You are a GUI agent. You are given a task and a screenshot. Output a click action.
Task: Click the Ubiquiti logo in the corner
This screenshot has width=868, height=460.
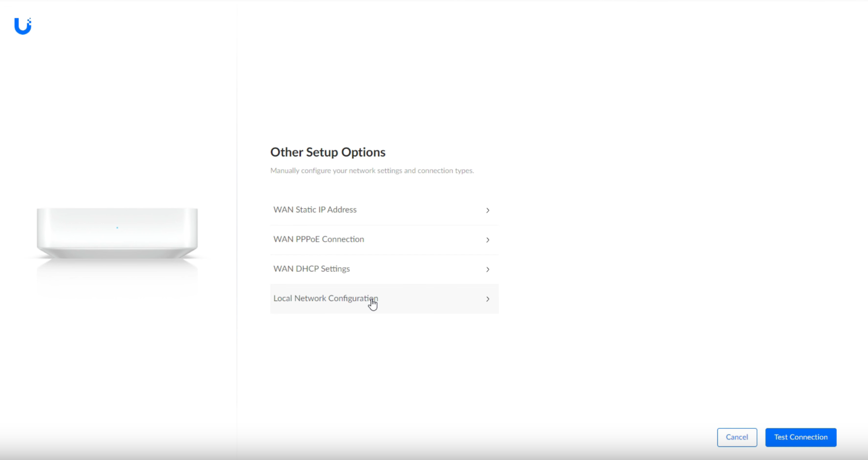tap(22, 26)
